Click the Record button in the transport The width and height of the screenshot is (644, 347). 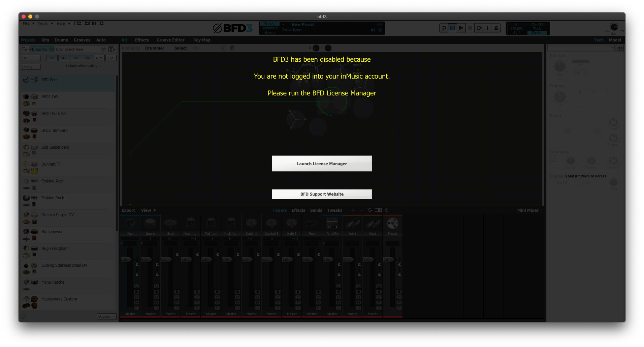pos(470,28)
